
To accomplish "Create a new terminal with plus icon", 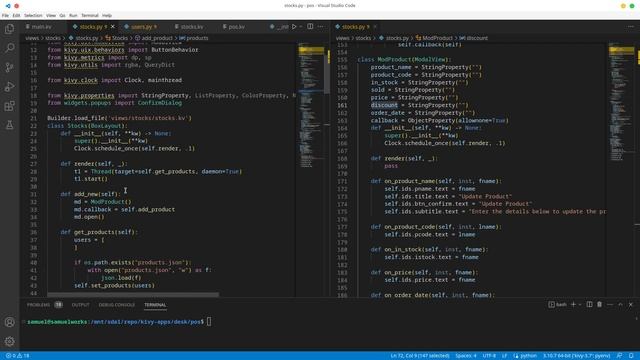I will [573, 304].
